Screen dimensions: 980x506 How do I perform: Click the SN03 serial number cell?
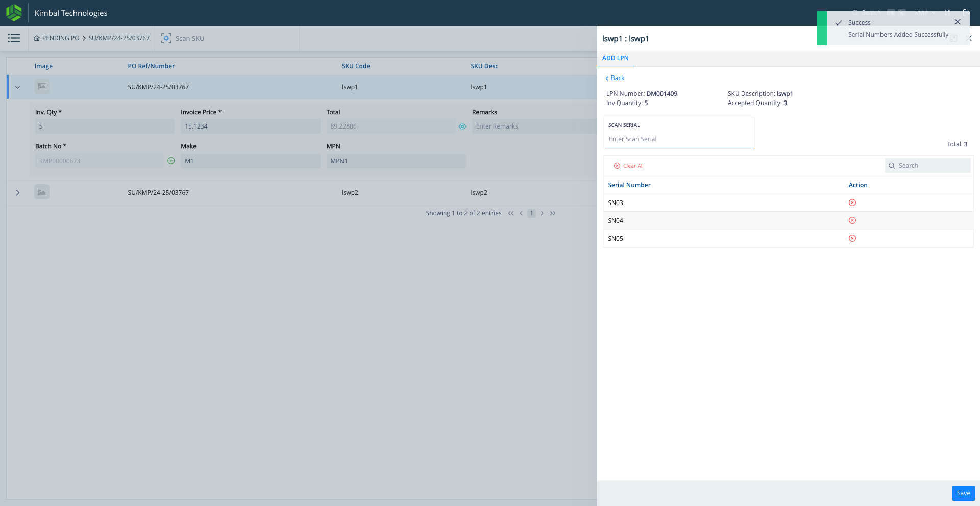click(x=616, y=203)
